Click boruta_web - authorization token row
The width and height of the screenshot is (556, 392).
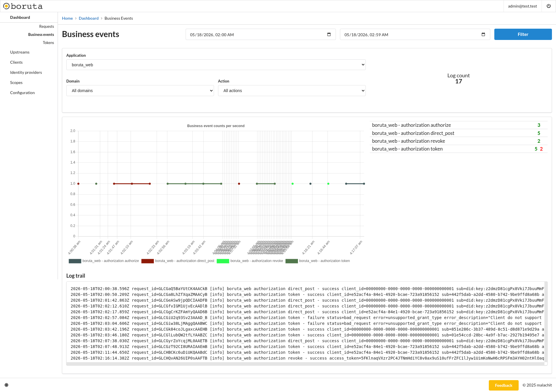(458, 149)
